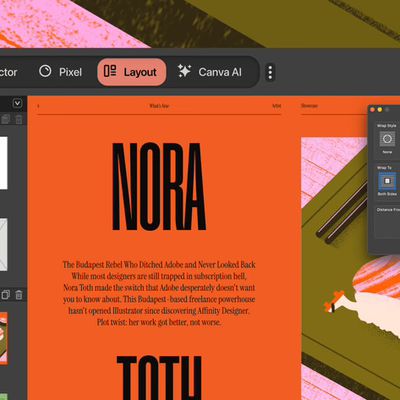Close the text wrap panel window
This screenshot has width=400, height=400.
373,110
